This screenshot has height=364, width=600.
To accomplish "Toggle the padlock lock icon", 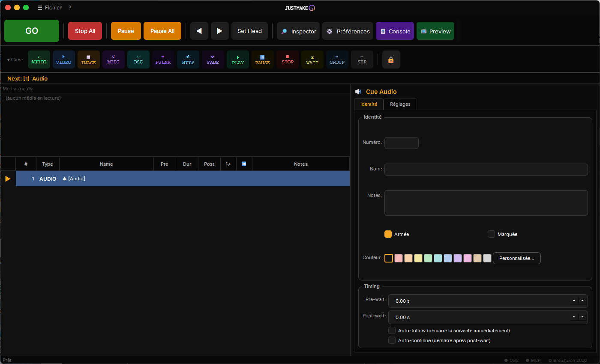I will pyautogui.click(x=391, y=60).
